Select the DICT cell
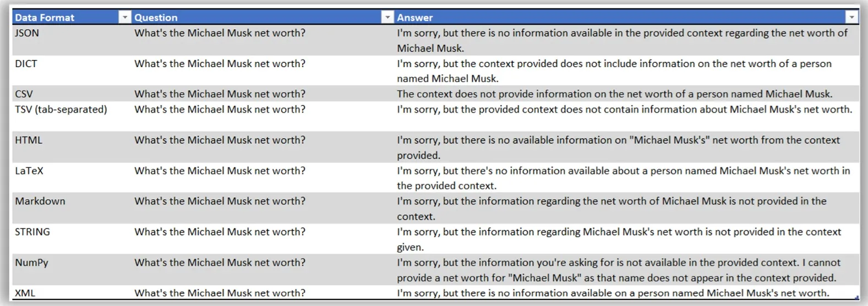Image resolution: width=868 pixels, height=306 pixels. point(72,70)
